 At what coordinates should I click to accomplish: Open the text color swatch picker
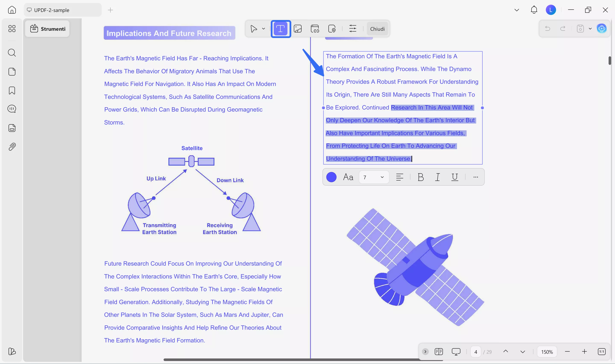coord(331,177)
